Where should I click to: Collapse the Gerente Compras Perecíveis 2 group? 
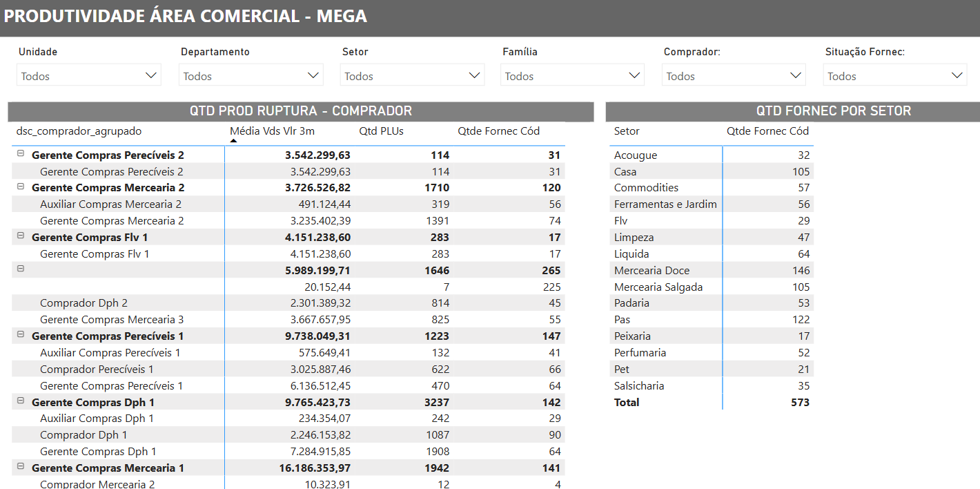pyautogui.click(x=21, y=154)
